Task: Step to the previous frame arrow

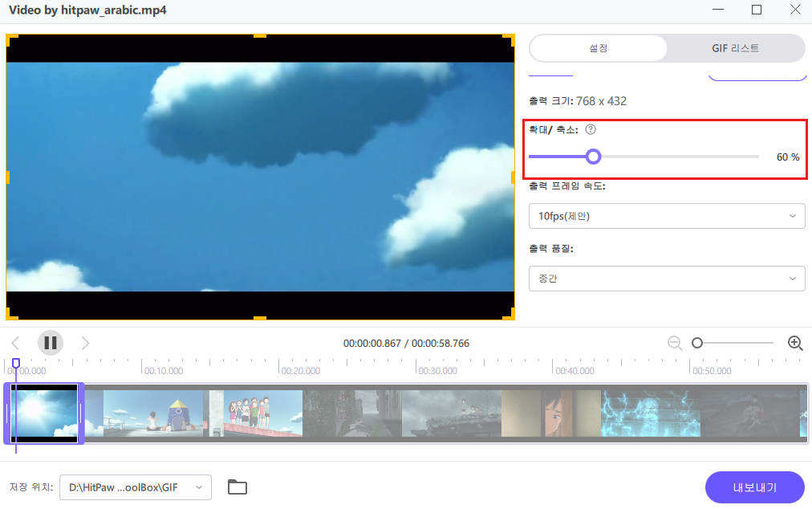Action: (x=15, y=343)
